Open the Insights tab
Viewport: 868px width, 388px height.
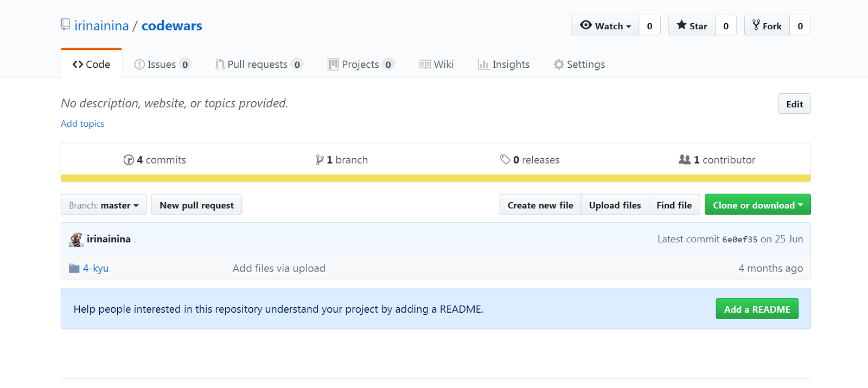coord(503,64)
